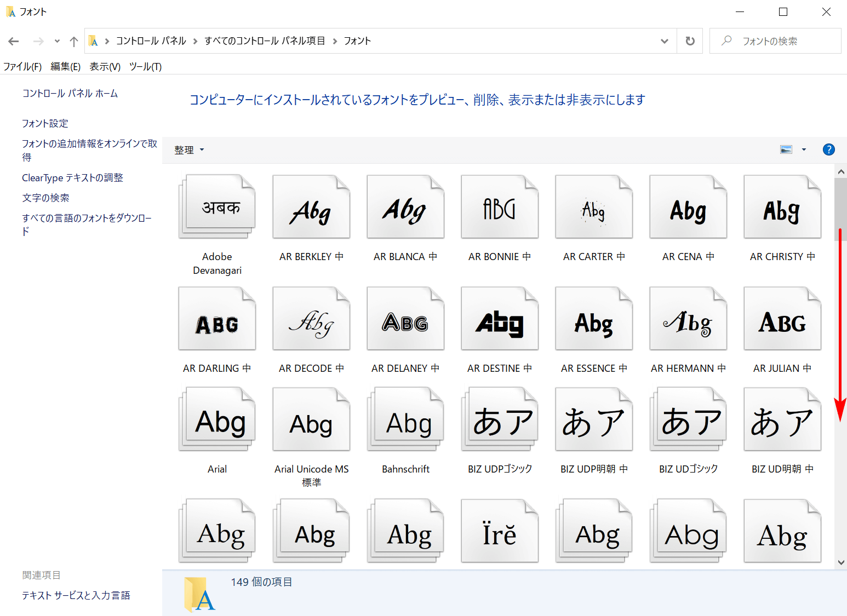Expand the view options dropdown arrow
Screen dimensions: 847x616
(x=804, y=149)
